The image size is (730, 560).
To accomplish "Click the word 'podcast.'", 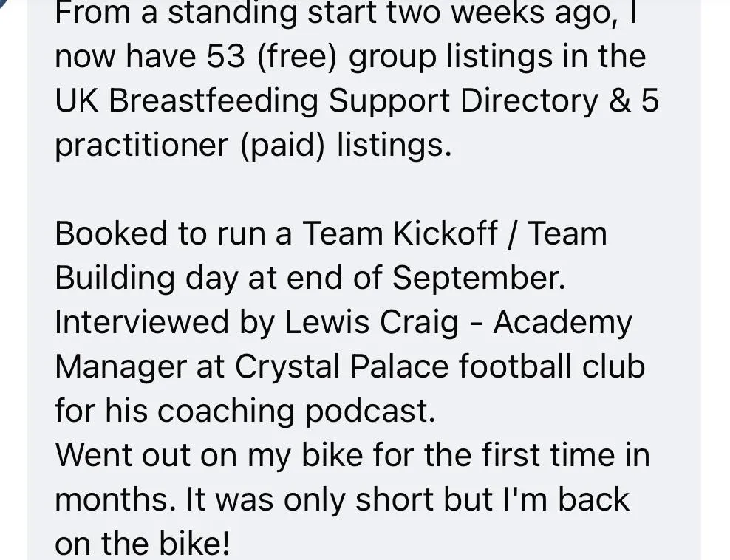I will point(370,412).
